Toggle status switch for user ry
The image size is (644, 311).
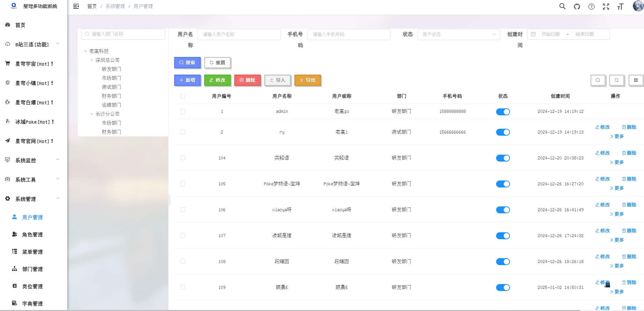(x=503, y=132)
